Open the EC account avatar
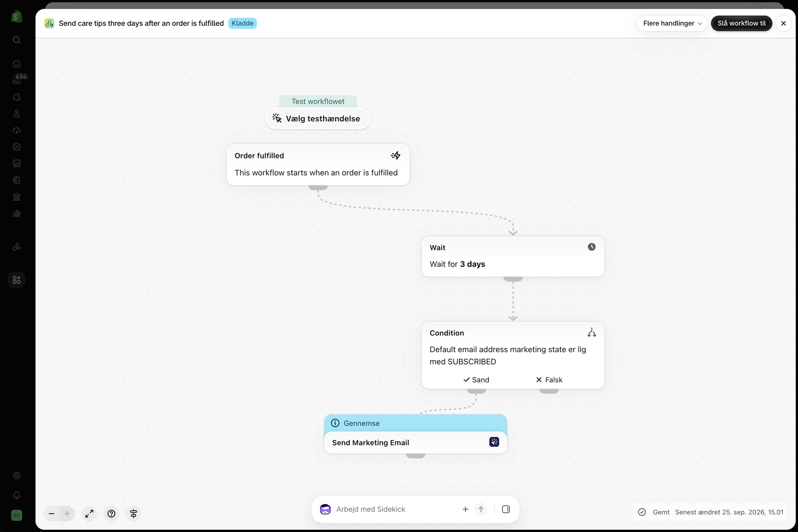Viewport: 798px width, 532px height. click(17, 515)
